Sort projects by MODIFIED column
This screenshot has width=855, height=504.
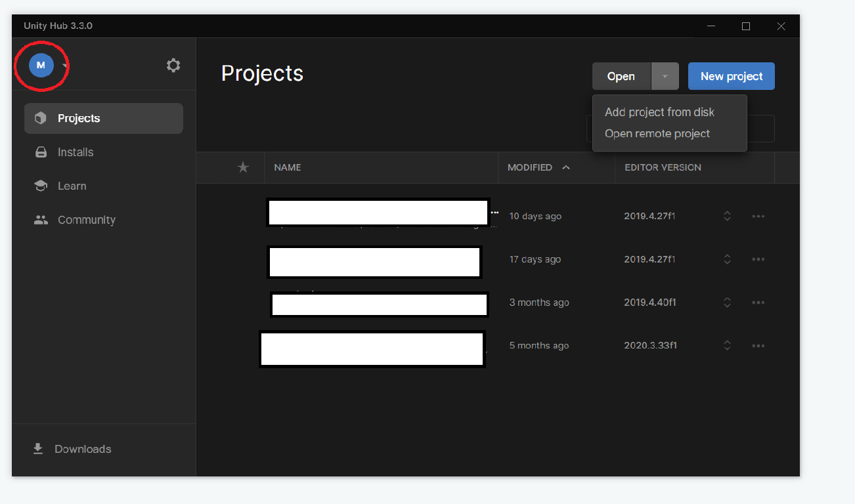coord(530,167)
